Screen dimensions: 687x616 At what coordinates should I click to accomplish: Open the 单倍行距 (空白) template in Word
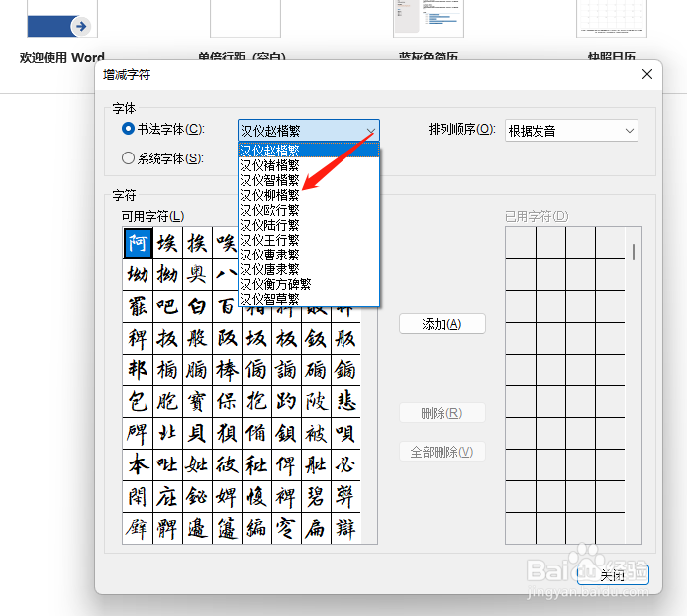tap(245, 19)
